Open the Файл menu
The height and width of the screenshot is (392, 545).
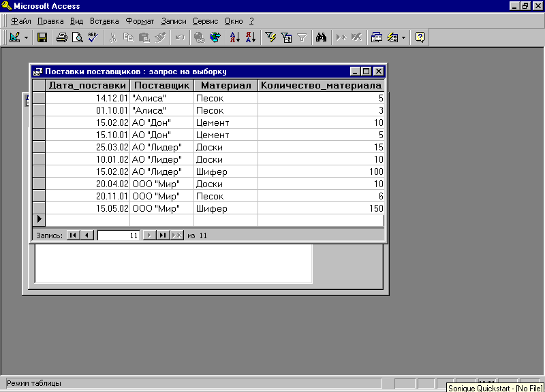[x=21, y=21]
